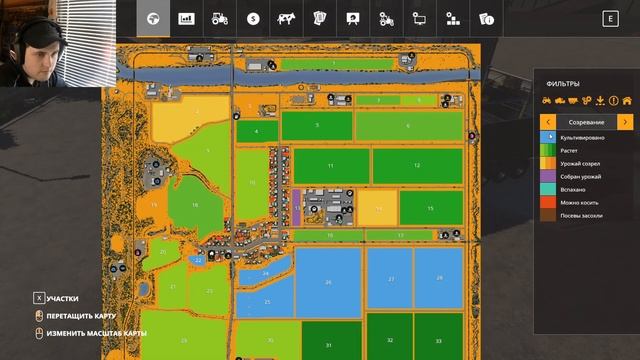Toggle the house buildings filter
Viewport: 640px width, 360px height.
coord(627,100)
